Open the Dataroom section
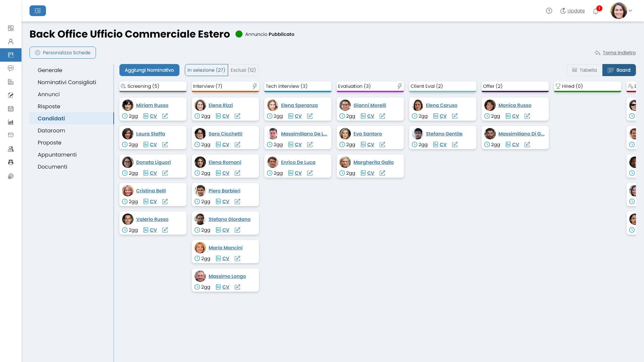Screen dimensions: 644x362 [x=51, y=130]
